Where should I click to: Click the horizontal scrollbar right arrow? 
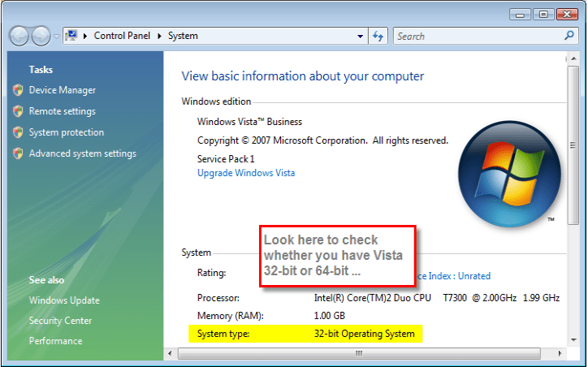(x=560, y=353)
